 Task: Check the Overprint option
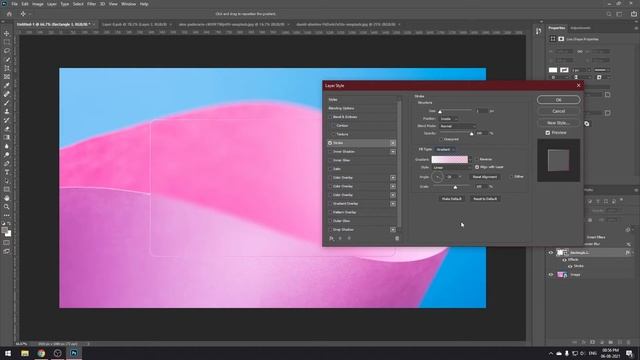[441, 140]
